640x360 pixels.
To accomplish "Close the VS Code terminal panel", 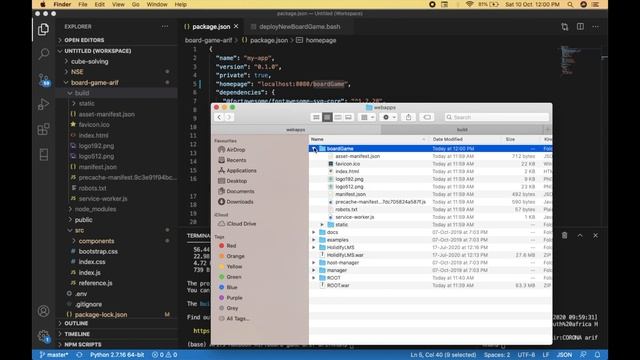I will [596, 236].
